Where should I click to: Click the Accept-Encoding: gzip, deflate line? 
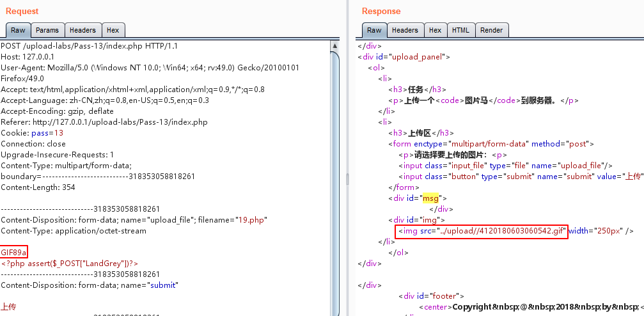57,111
